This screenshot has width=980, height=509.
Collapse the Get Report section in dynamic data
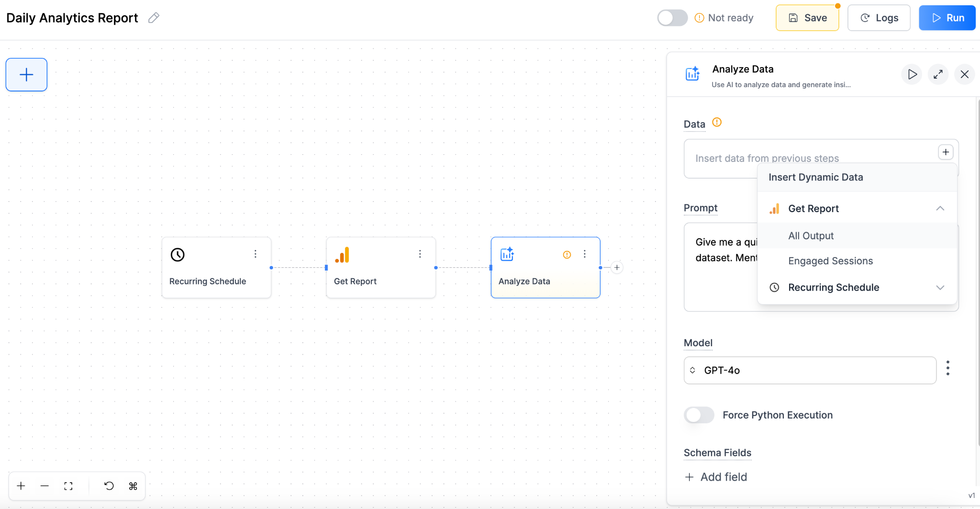click(939, 208)
